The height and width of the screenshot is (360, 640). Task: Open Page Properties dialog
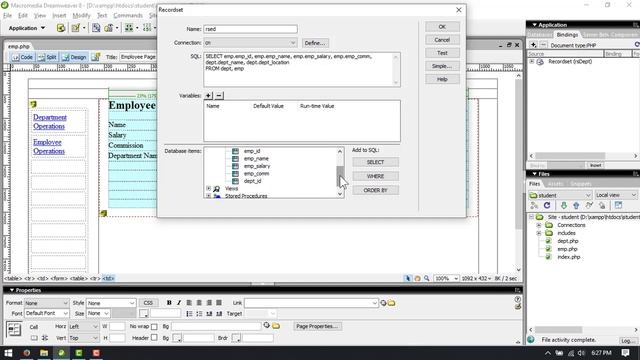[x=317, y=326]
